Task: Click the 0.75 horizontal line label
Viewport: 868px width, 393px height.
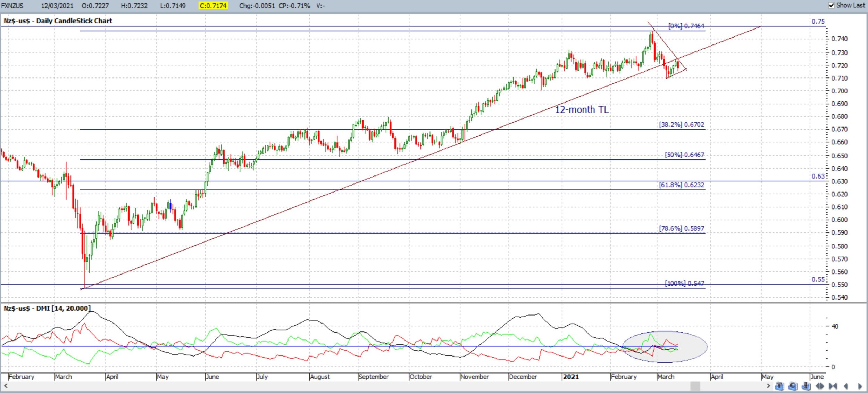Action: pos(818,21)
